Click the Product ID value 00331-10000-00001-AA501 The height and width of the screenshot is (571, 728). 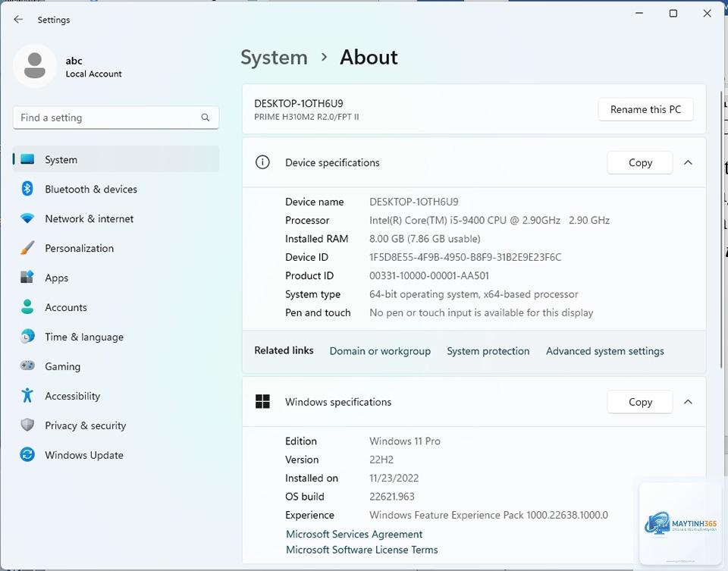(429, 276)
